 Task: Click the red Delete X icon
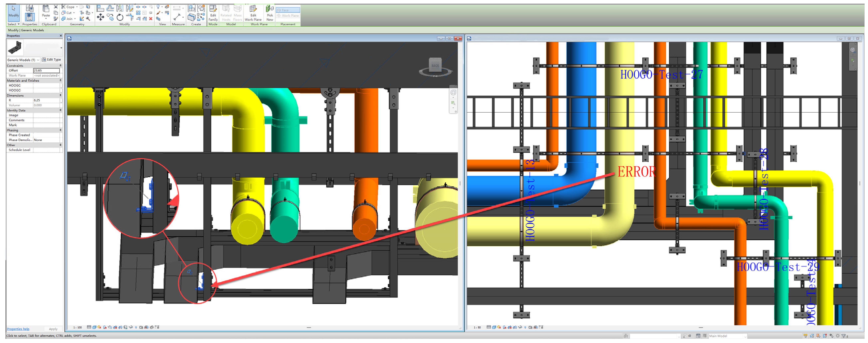pyautogui.click(x=151, y=19)
